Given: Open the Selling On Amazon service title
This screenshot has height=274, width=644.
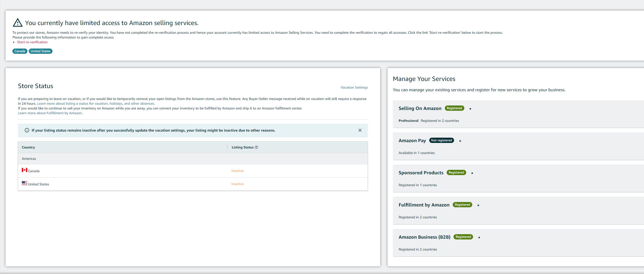Looking at the screenshot, I should (420, 108).
